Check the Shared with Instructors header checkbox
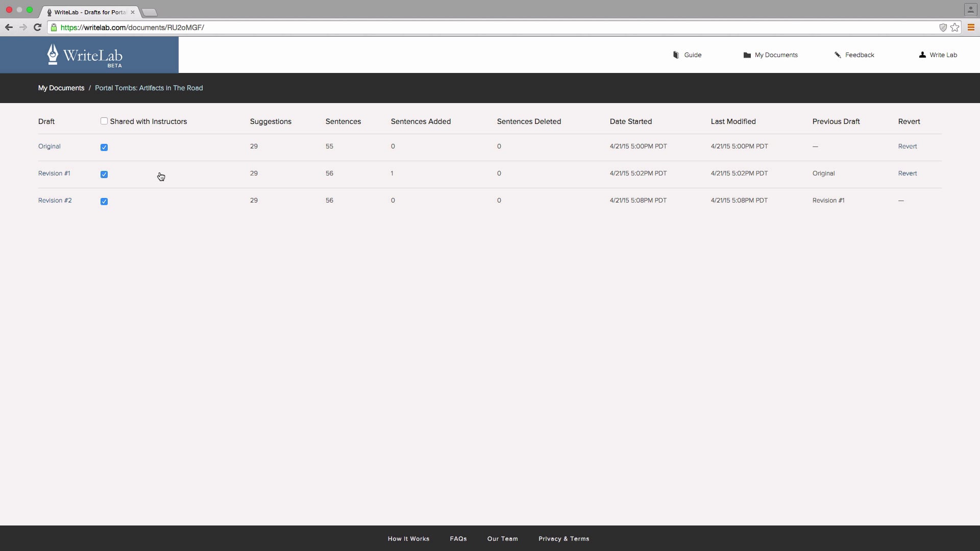980x551 pixels. coord(104,121)
